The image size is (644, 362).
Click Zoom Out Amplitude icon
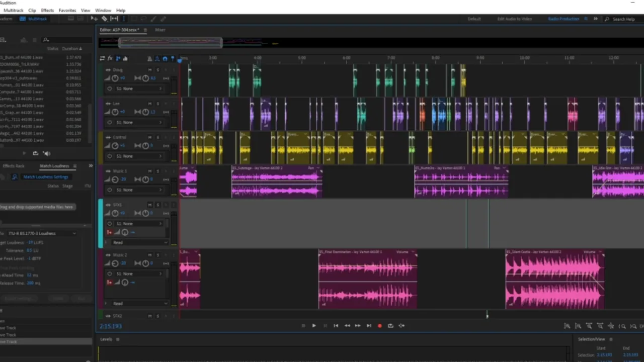point(578,326)
